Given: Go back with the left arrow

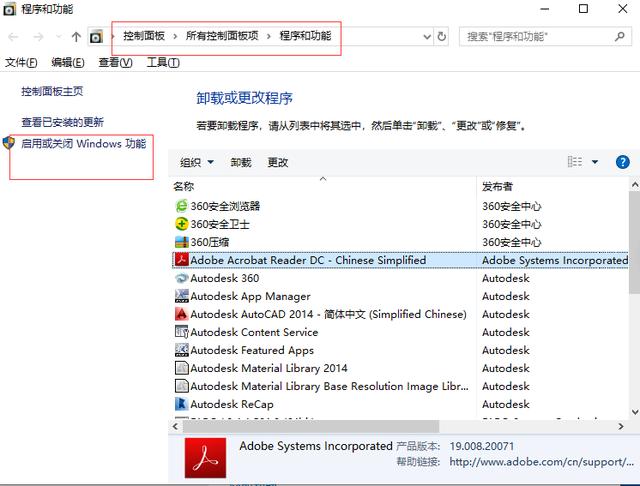Looking at the screenshot, I should coord(13,37).
